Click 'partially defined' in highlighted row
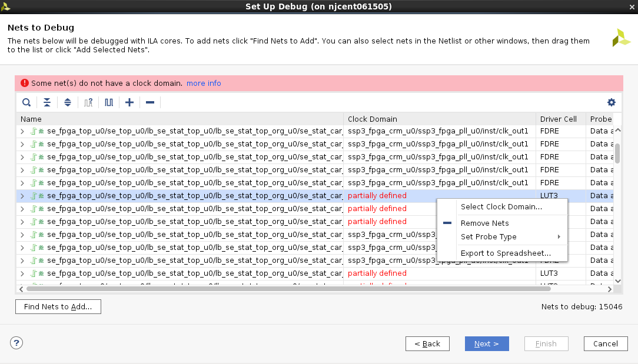The image size is (638, 364). (x=377, y=196)
